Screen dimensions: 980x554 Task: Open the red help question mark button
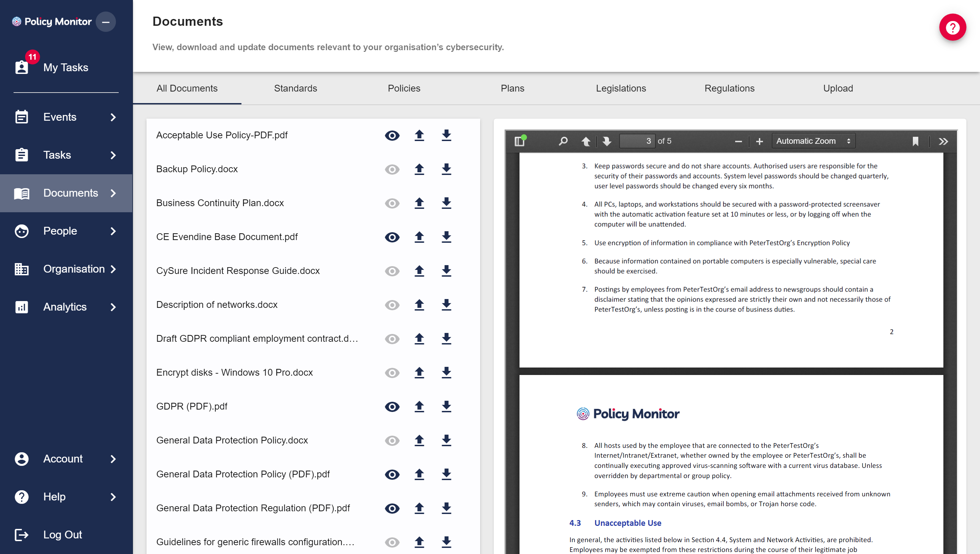(x=952, y=27)
